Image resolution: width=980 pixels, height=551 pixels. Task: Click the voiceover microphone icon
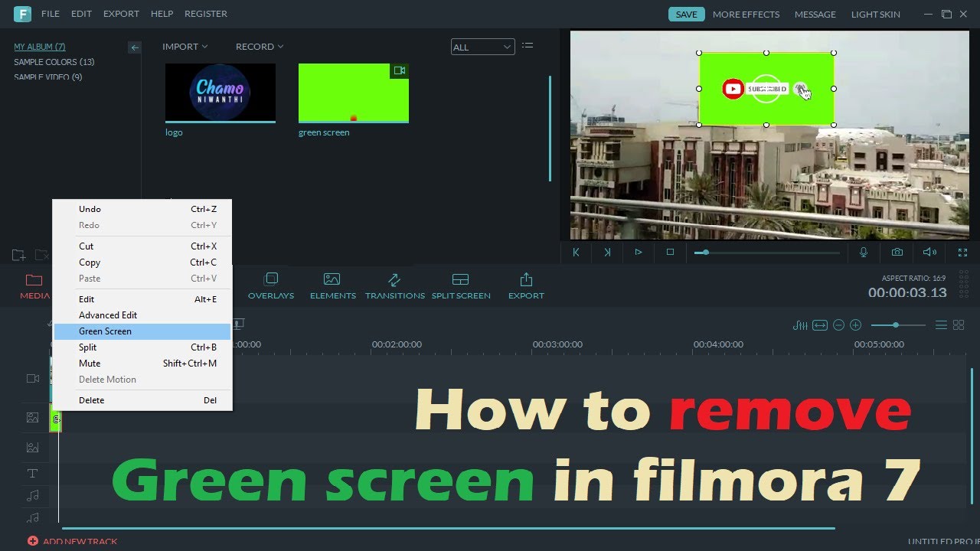864,252
